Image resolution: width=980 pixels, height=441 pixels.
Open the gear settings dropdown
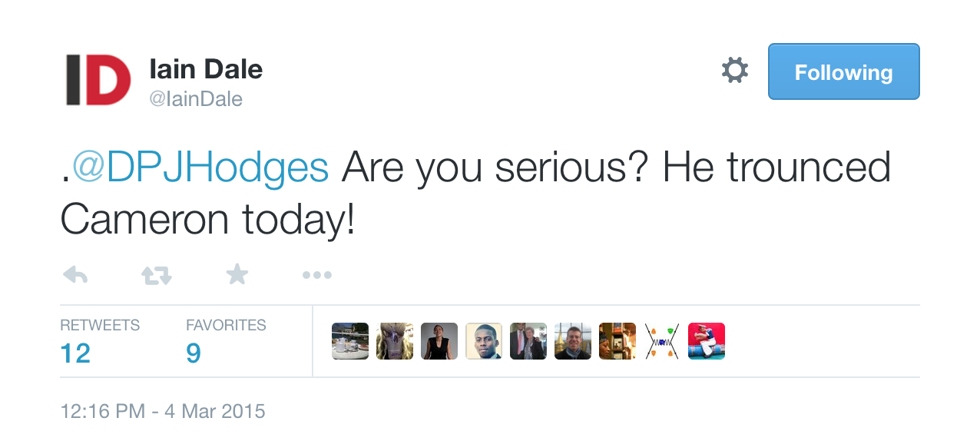click(734, 71)
